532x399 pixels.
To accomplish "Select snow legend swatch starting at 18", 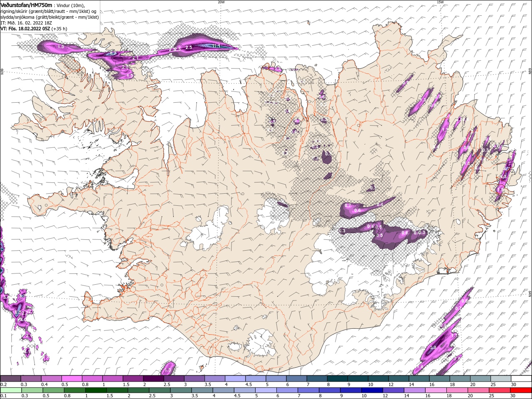I will 460,379.
